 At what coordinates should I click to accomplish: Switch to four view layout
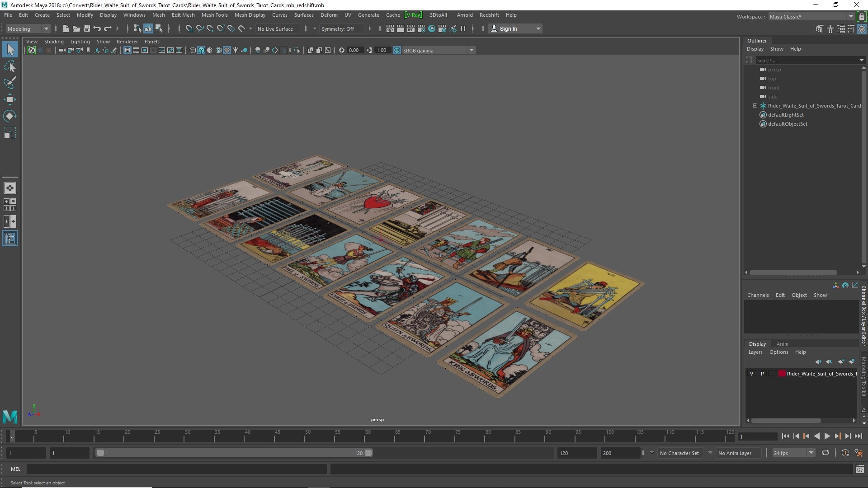click(x=10, y=205)
